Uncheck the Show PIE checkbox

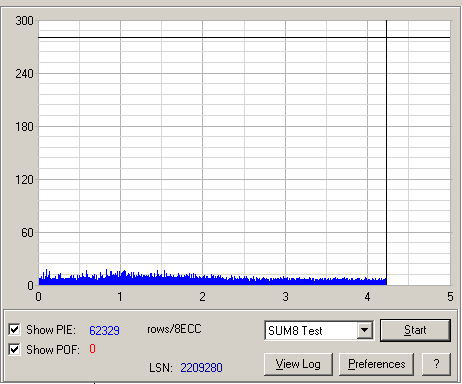[14, 330]
